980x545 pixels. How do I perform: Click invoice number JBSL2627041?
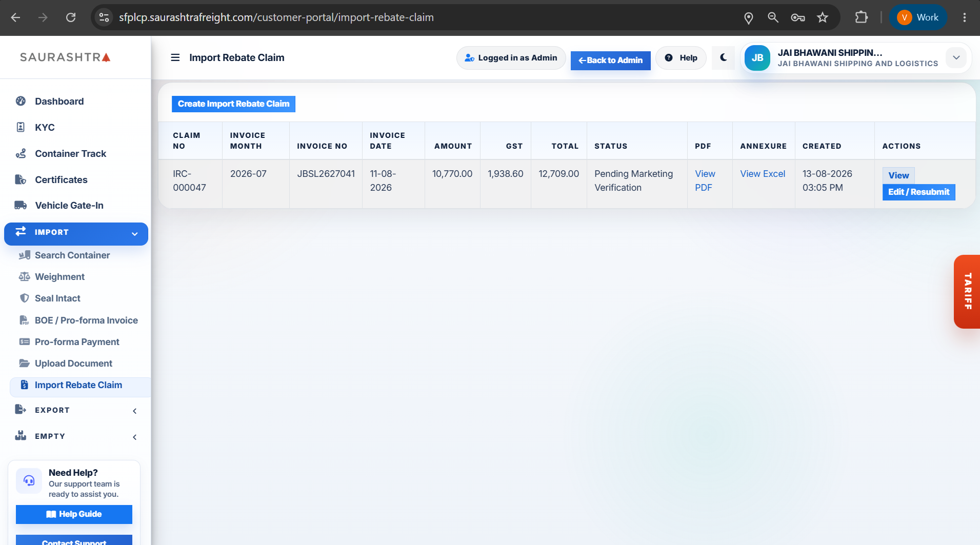[326, 174]
